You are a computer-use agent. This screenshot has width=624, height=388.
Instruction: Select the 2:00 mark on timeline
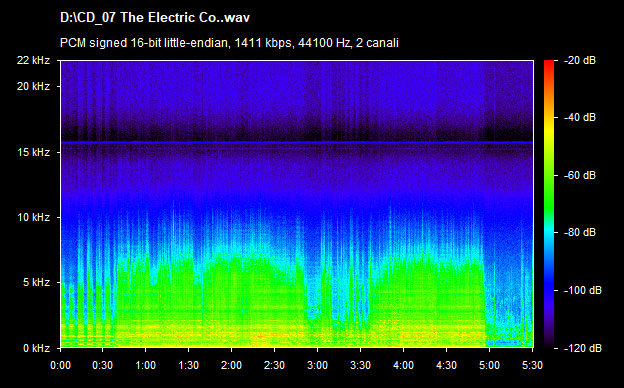tap(231, 365)
